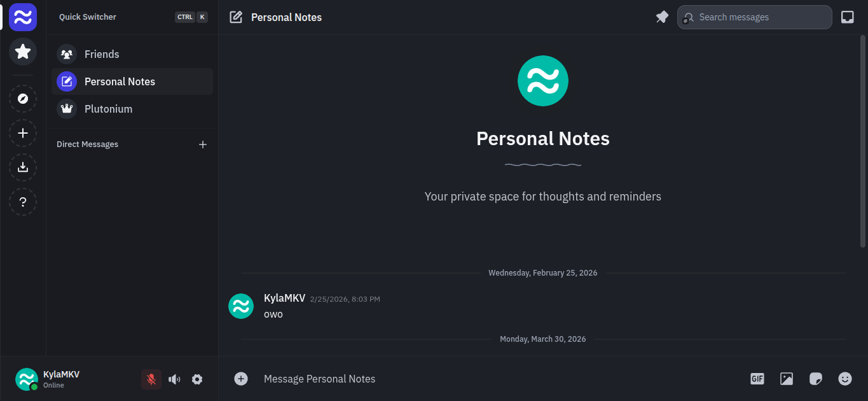This screenshot has width=868, height=401.
Task: Open the favorites star icon
Action: coord(23,52)
